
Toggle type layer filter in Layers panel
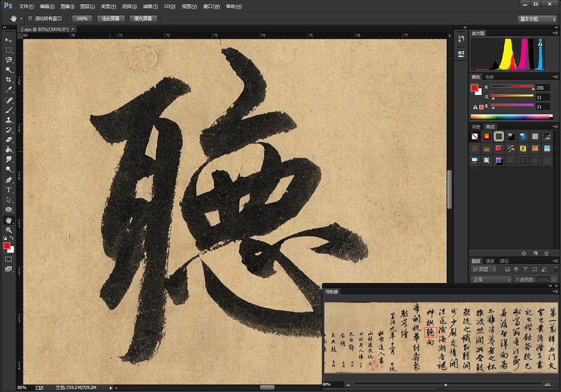(x=525, y=269)
